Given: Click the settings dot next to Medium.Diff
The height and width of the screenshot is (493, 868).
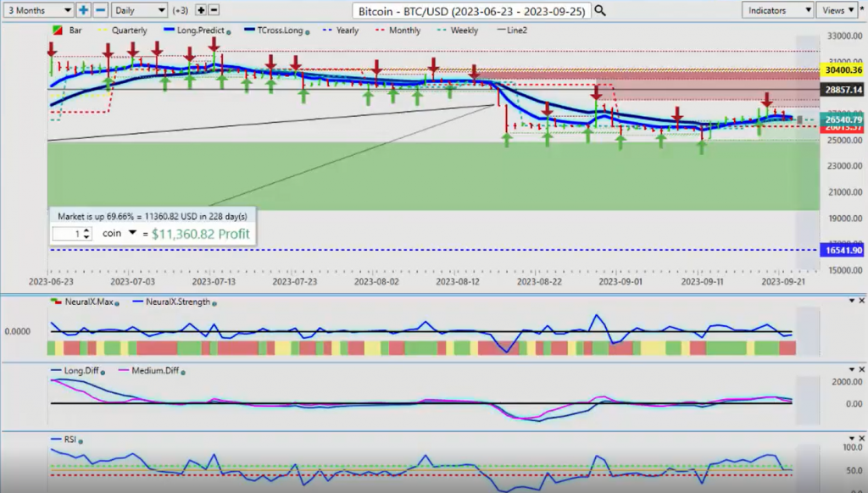Looking at the screenshot, I should pos(183,373).
